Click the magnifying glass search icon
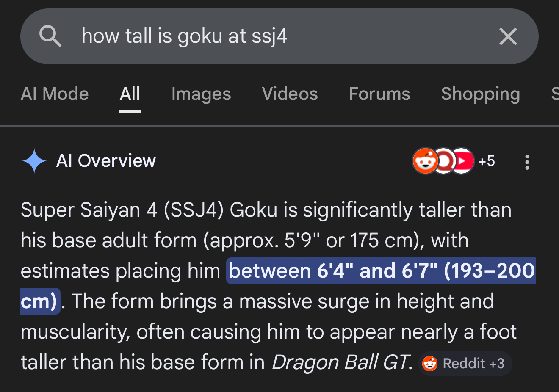Viewport: 559px width, 392px height. 50,36
